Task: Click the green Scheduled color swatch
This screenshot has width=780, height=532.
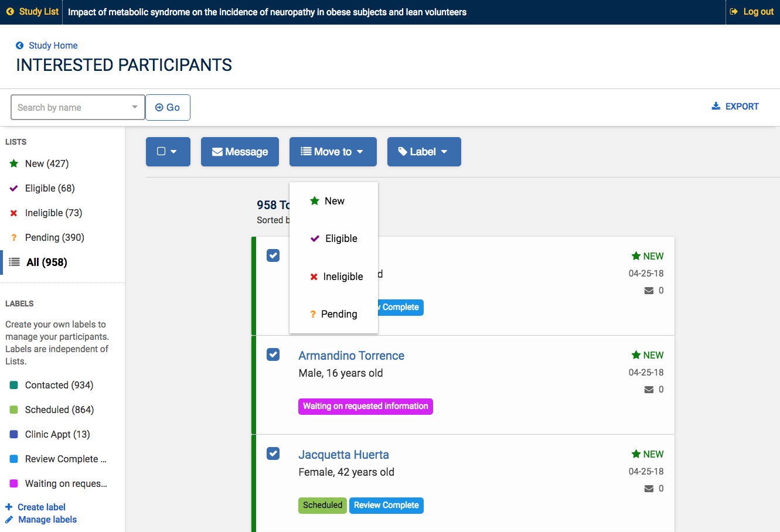Action: coord(14,410)
